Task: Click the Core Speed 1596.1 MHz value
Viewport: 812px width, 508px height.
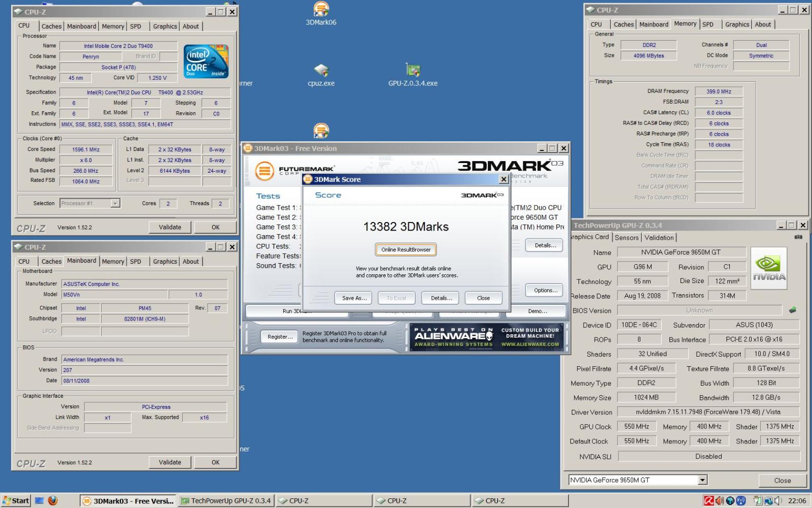Action: [86, 149]
